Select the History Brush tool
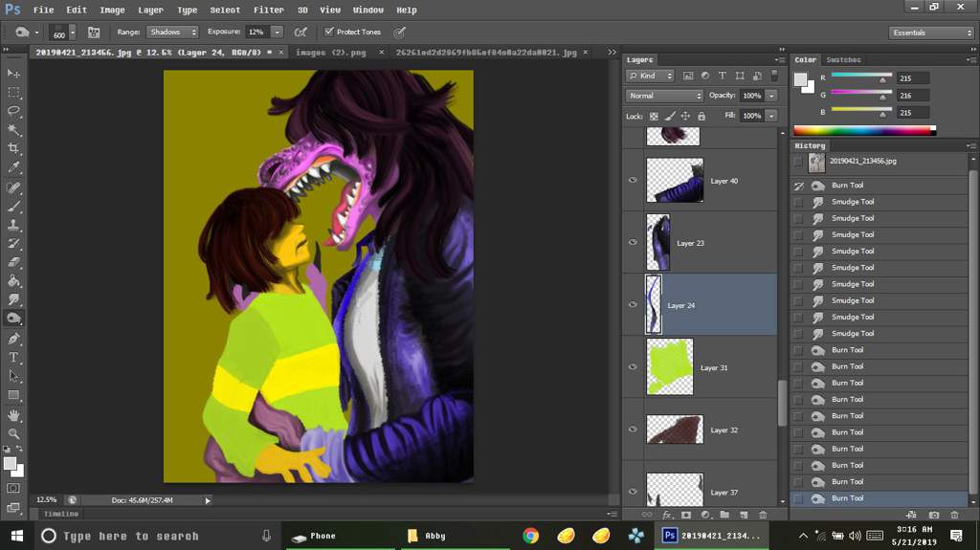The width and height of the screenshot is (980, 550). point(13,244)
